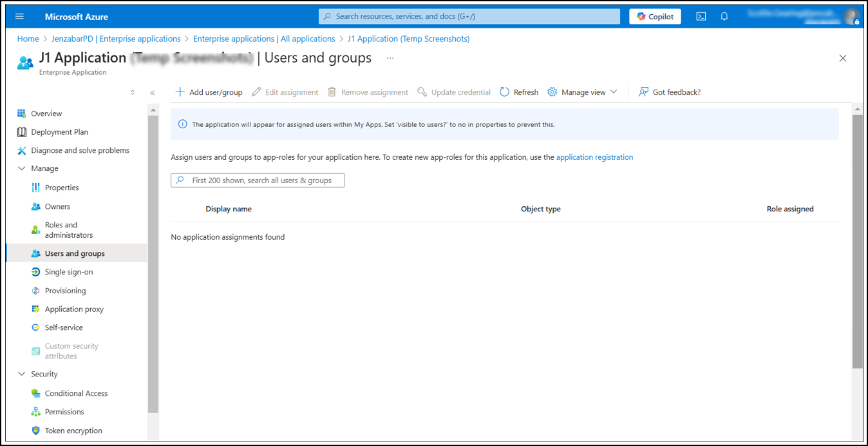Click the Add user/group plus icon

[180, 92]
